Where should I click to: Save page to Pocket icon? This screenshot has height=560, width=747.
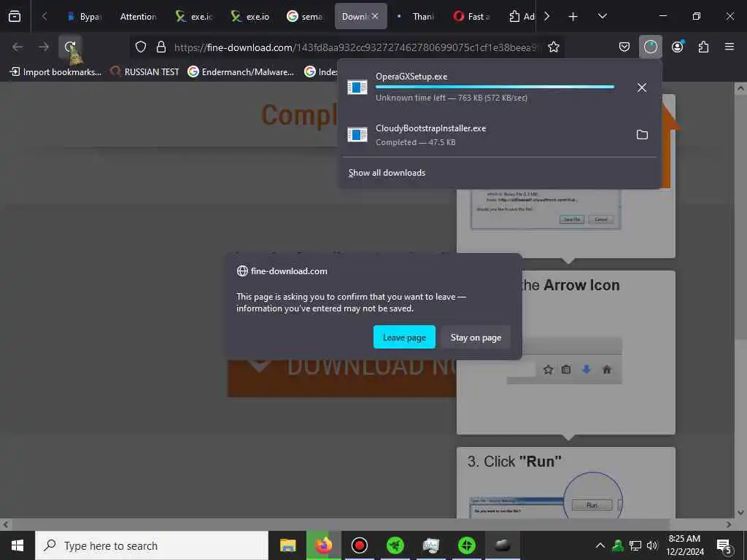pos(624,47)
